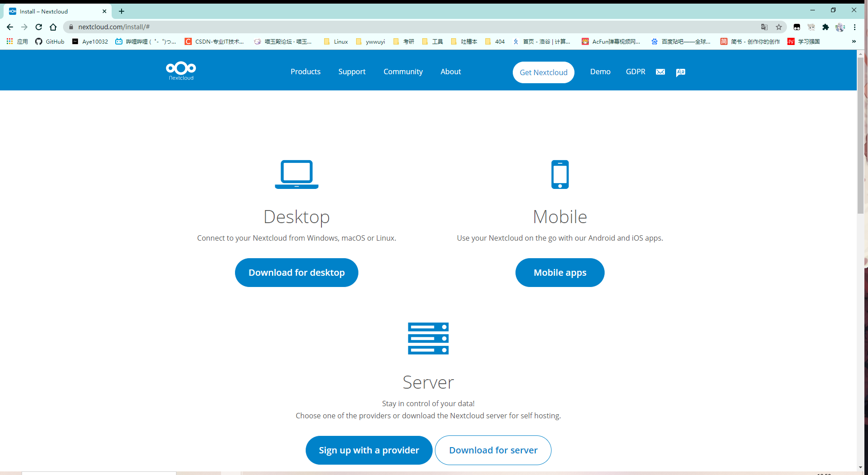Open the AcFun bookmark

[611, 41]
